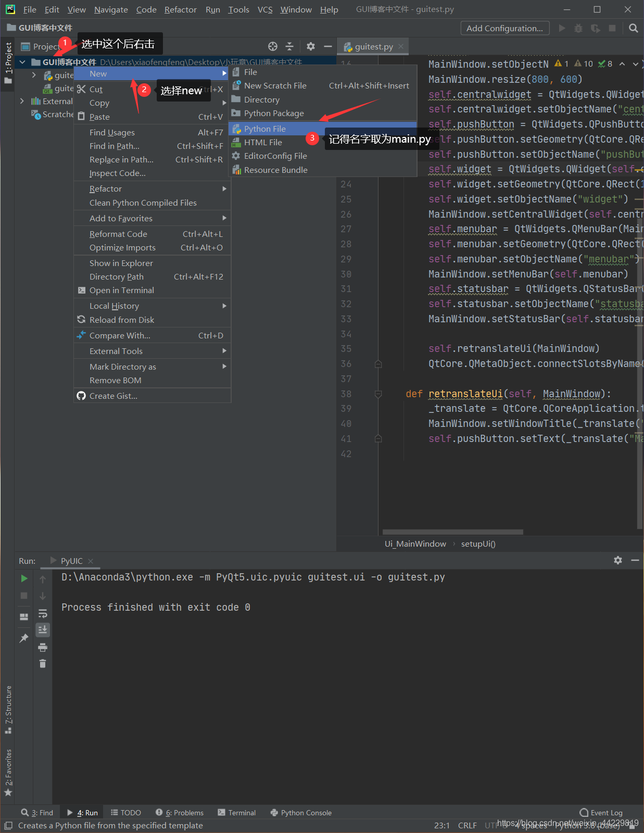This screenshot has height=833, width=644.
Task: Toggle the Structure side tool window
Action: 8,709
